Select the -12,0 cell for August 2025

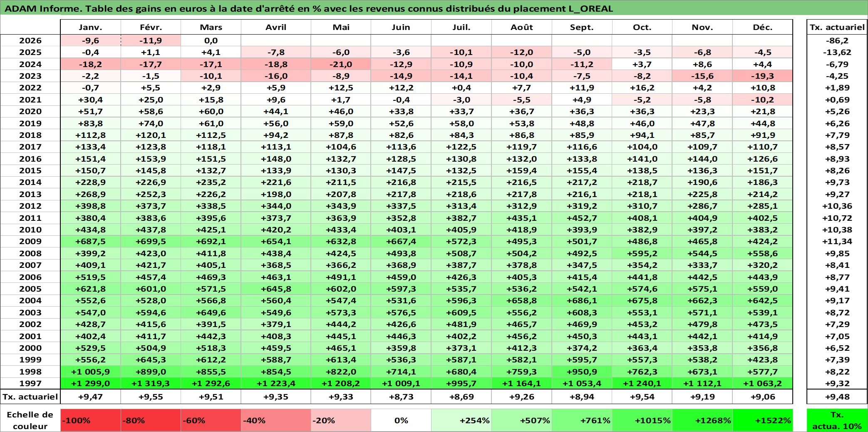[522, 52]
